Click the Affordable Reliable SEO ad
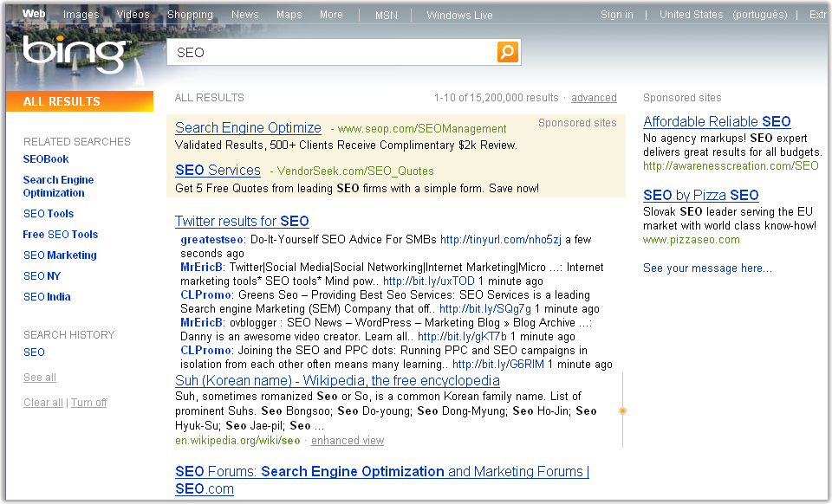 717,122
